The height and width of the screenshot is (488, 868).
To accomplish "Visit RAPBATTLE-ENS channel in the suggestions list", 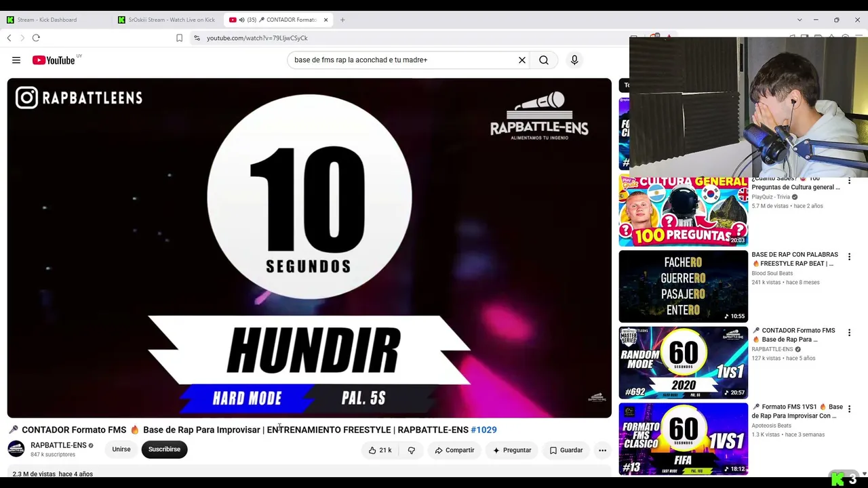I will [x=772, y=349].
